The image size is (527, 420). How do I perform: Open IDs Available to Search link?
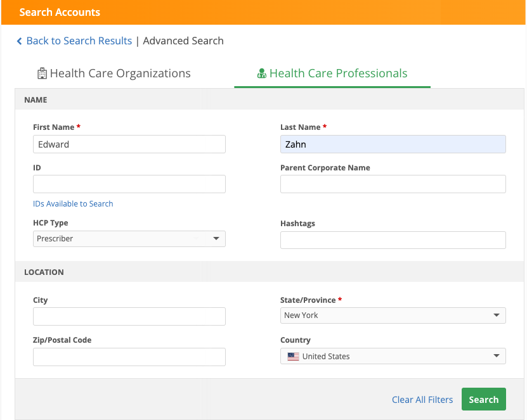pos(73,204)
